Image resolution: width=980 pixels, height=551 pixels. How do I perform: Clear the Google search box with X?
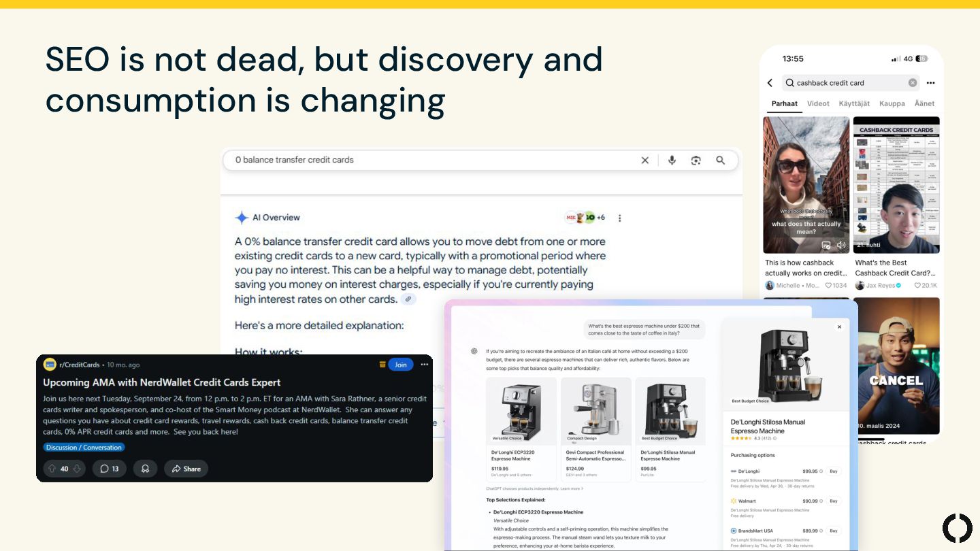pos(645,161)
